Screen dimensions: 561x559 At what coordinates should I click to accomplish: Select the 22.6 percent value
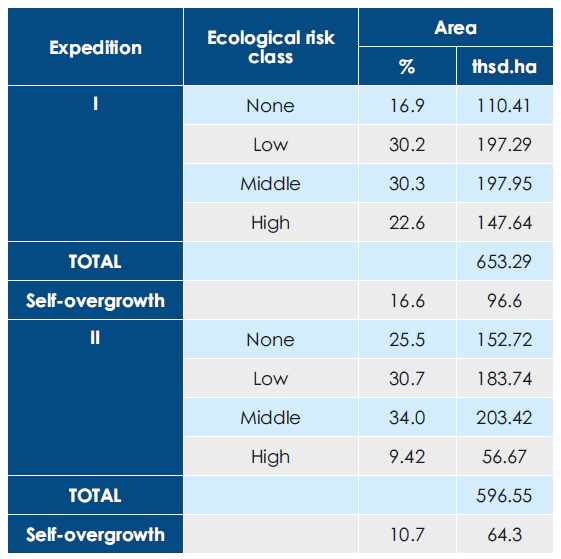[407, 223]
